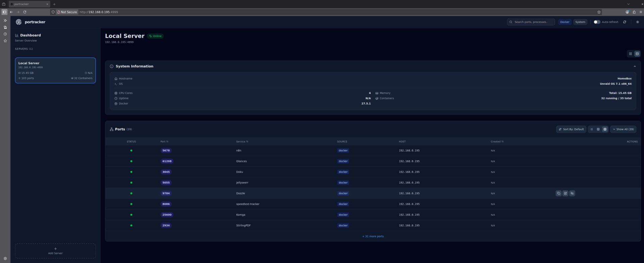The height and width of the screenshot is (263, 644).
Task: Open Firefox sidebar AI chatbot icon
Action: [5, 20]
